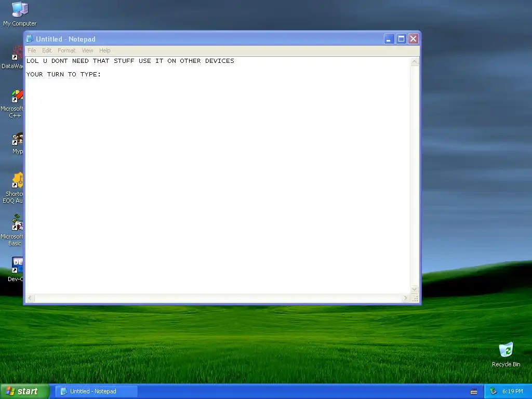The width and height of the screenshot is (532, 399).
Task: Select the Dev-C desktop shortcut icon
Action: [x=16, y=269]
